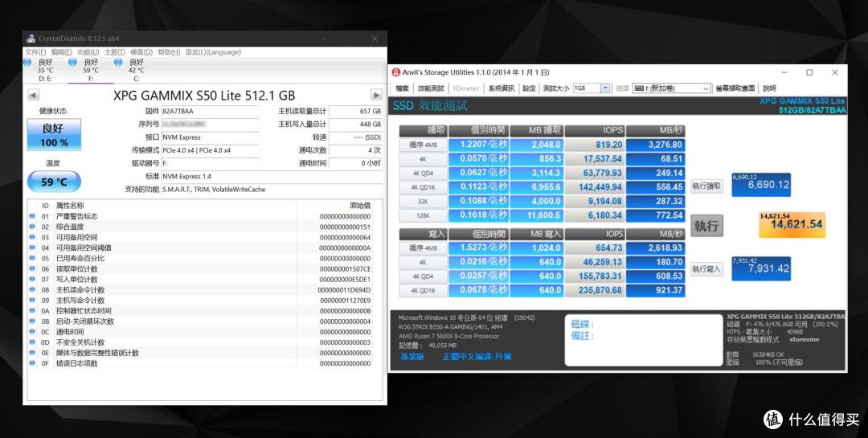
Task: Click the 主机读取量总计 value 657 GB
Action: point(355,111)
